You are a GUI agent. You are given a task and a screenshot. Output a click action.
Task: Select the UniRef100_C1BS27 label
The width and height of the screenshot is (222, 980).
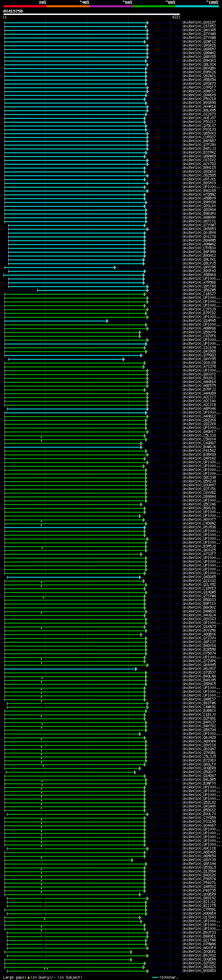click(x=199, y=294)
